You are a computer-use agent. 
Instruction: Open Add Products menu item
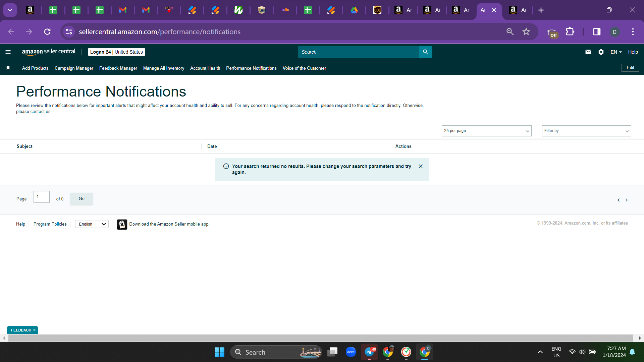coord(35,68)
